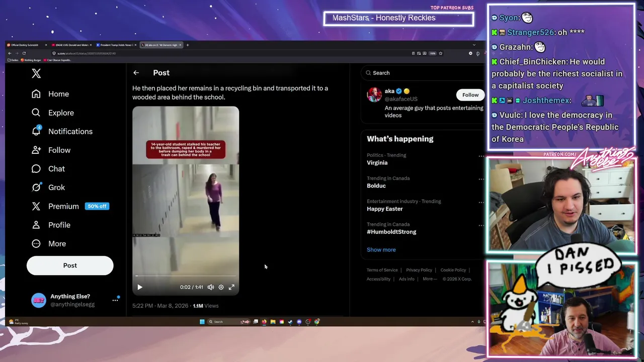Open options for Happy Easter trend
The image size is (644, 362).
click(481, 202)
